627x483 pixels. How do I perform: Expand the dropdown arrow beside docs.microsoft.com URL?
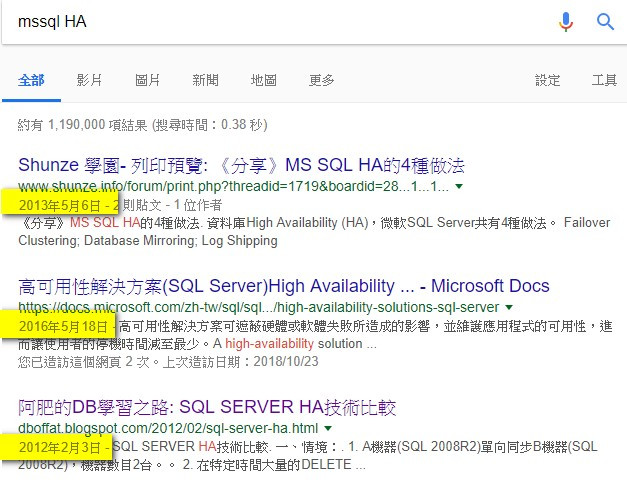(509, 307)
